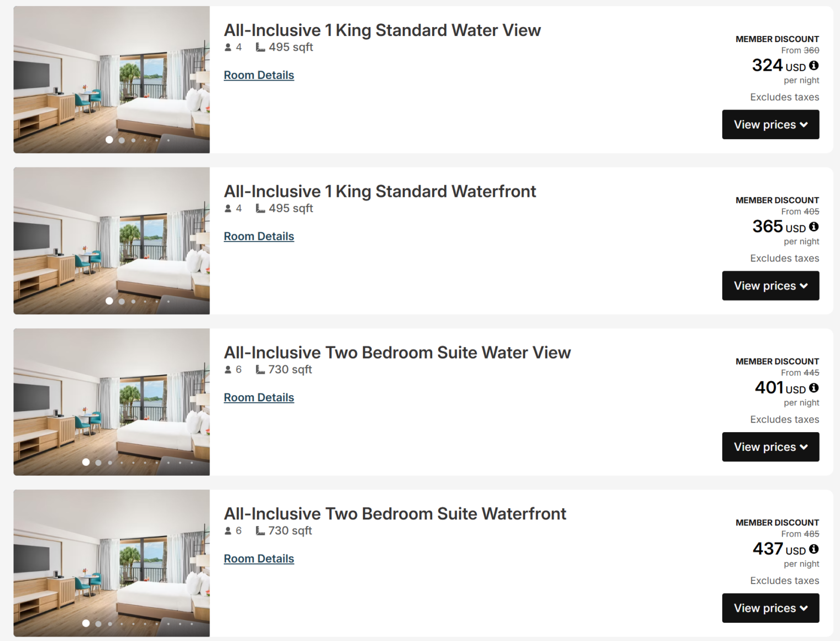This screenshot has height=641, width=840.
Task: Expand View prices for Two Bedroom Suite Water View
Action: coord(770,447)
